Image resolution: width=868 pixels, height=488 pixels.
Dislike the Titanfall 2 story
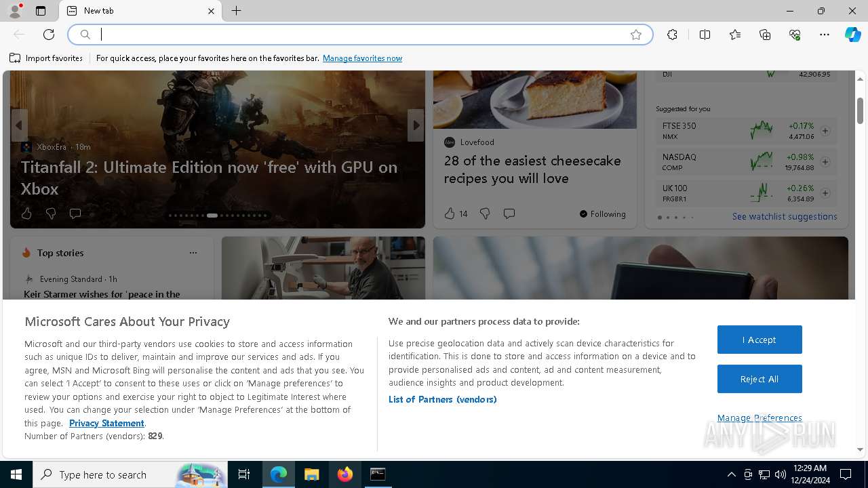[x=51, y=213]
